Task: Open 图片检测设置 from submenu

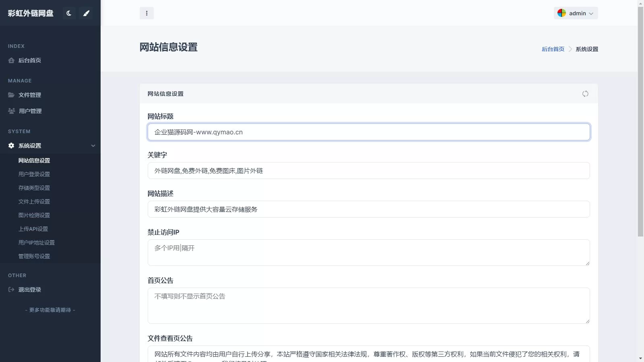Action: (34, 215)
